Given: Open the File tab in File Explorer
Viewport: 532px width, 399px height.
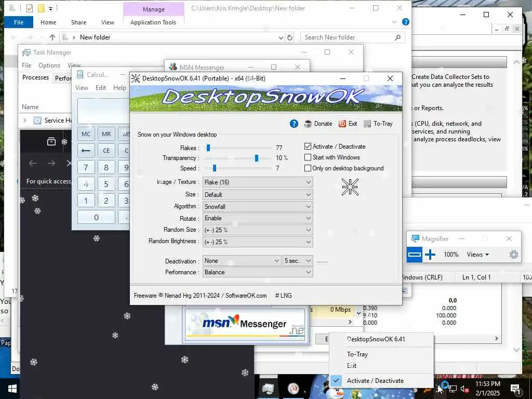Looking at the screenshot, I should [19, 22].
